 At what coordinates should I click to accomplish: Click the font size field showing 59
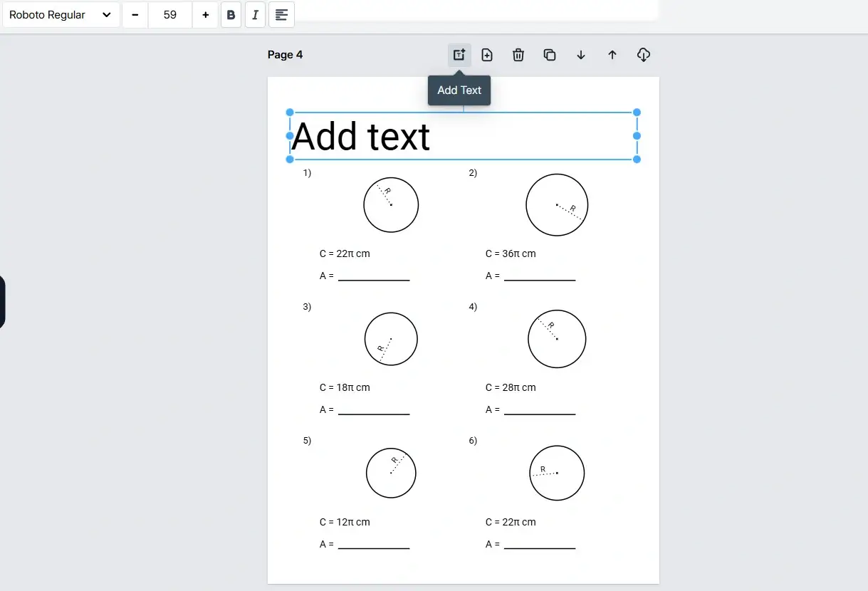coord(170,15)
